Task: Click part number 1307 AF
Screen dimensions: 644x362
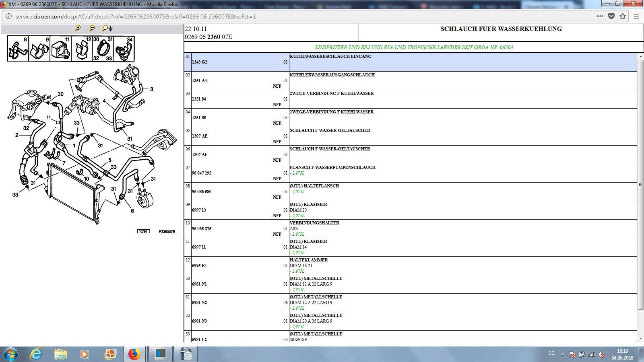Action: (200, 154)
